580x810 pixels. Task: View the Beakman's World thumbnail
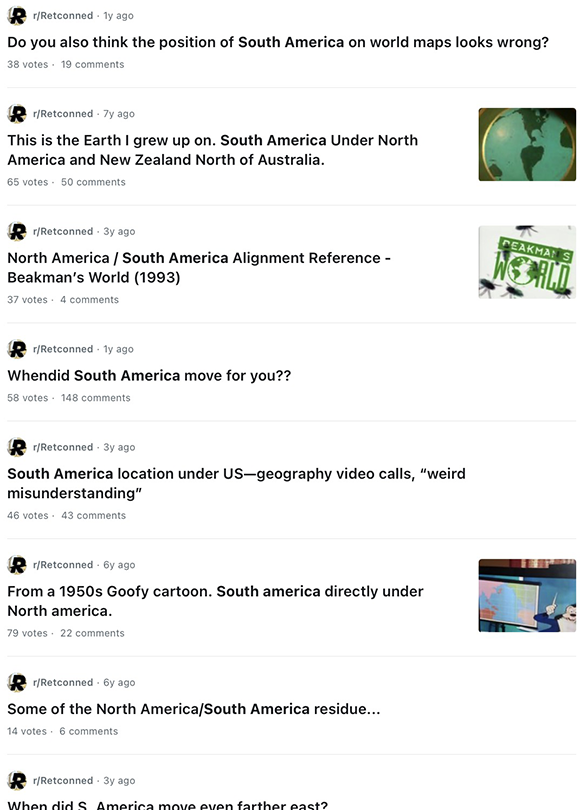click(x=527, y=262)
